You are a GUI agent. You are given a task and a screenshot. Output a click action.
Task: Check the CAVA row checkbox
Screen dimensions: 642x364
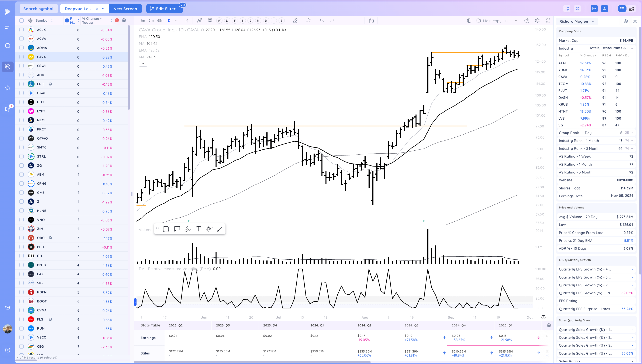pyautogui.click(x=22, y=57)
